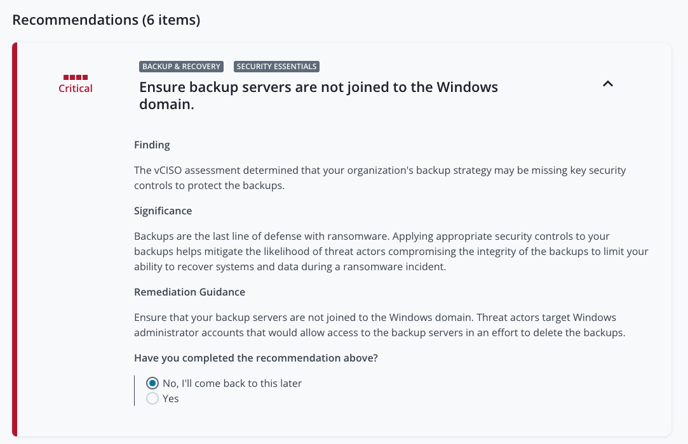
Task: Click the 'No, I'll come back to this later' label
Action: point(232,383)
